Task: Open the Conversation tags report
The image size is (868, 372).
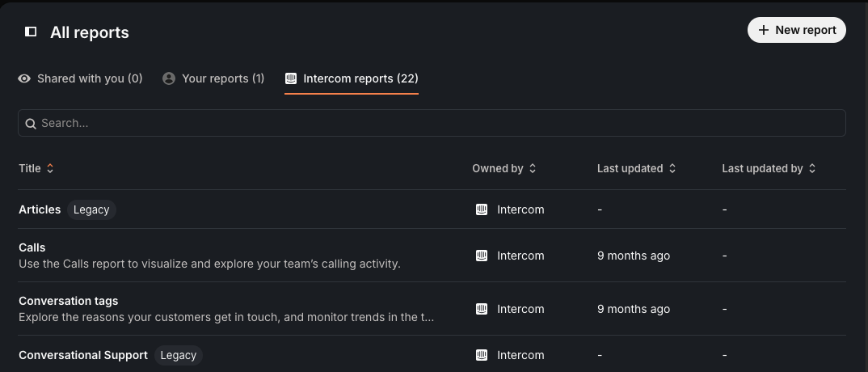Action: [x=69, y=301]
